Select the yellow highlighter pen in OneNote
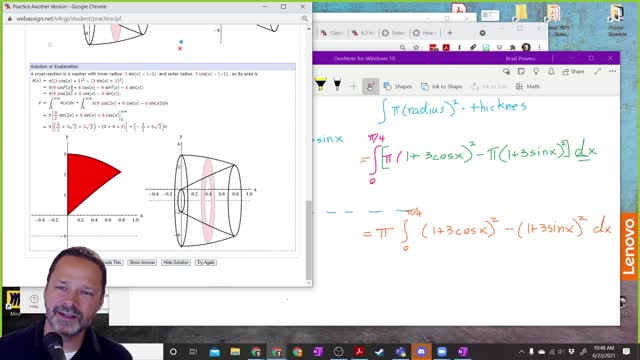Viewport: 640px width, 360px height. pos(321,84)
